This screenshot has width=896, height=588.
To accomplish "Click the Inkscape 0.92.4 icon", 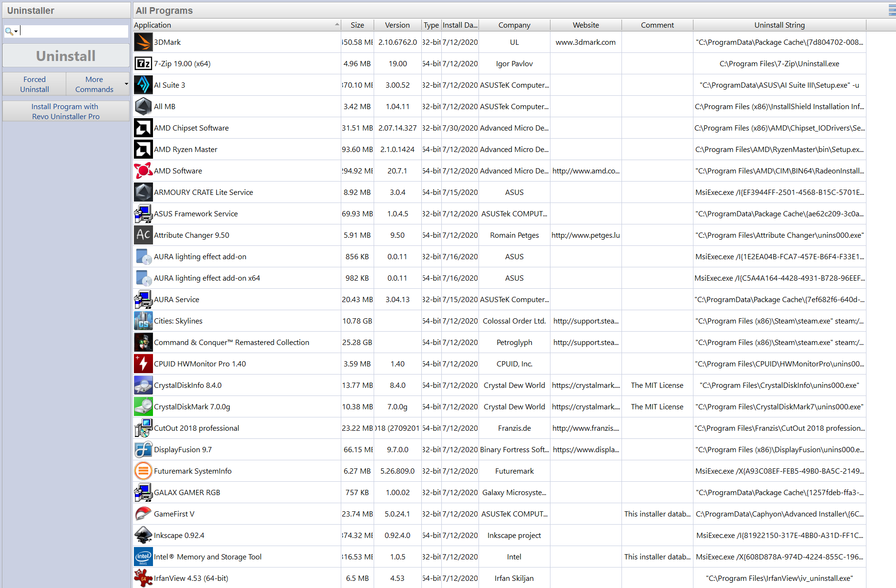I will 143,535.
